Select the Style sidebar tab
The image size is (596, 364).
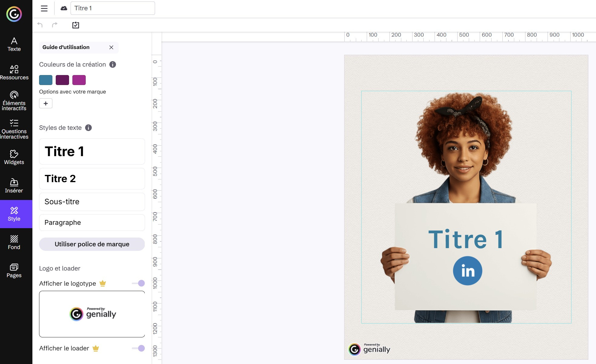coord(14,214)
